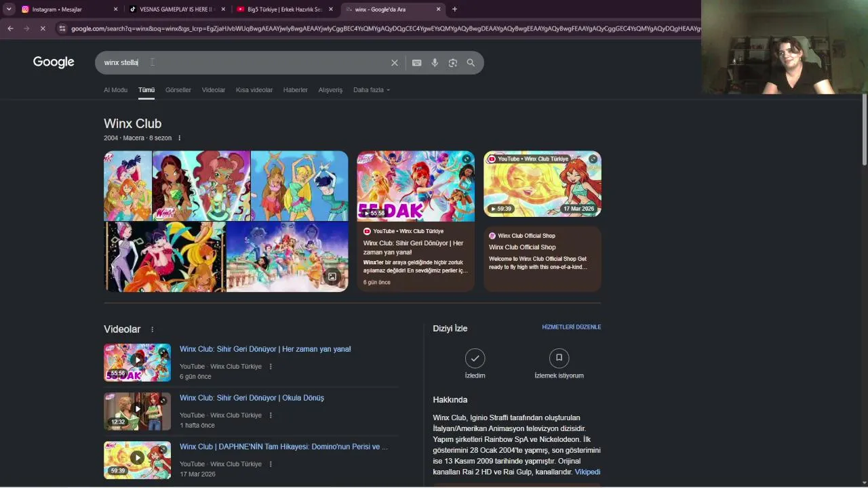This screenshot has width=868, height=488.
Task: Open more options beside 8 sezon
Action: (180, 138)
